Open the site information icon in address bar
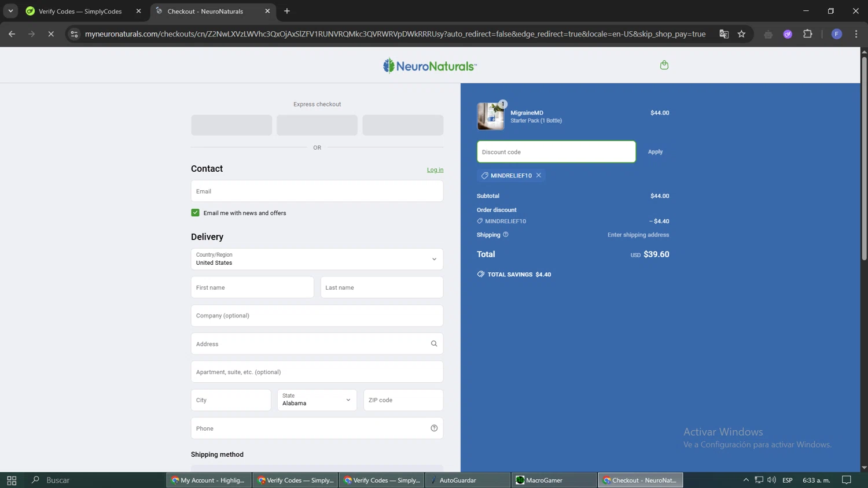The image size is (868, 488). pos(74,34)
